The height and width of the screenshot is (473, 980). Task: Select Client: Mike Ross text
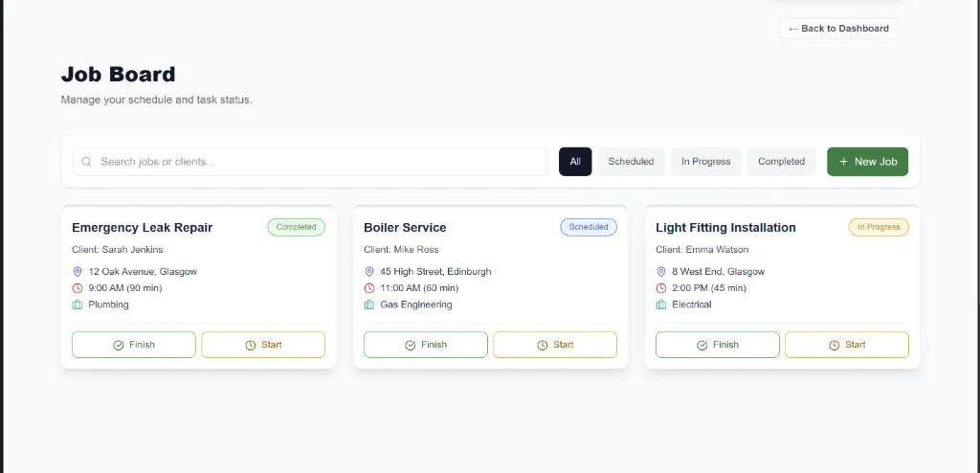pyautogui.click(x=401, y=250)
